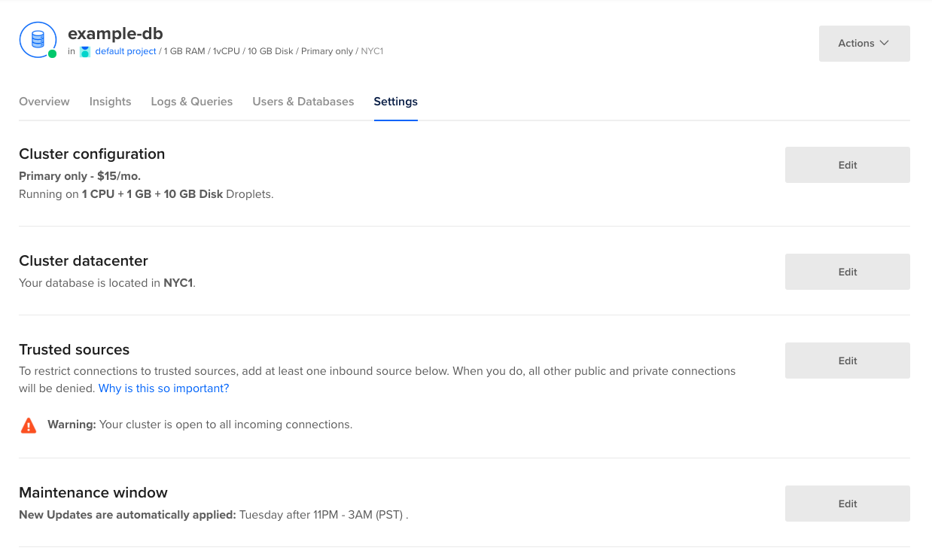932x560 pixels.
Task: Open the Insights tab
Action: pos(110,102)
